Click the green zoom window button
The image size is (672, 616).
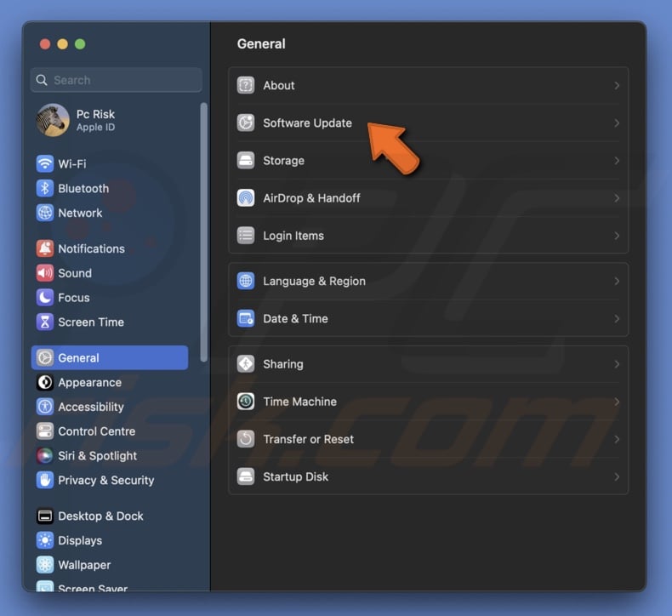pos(80,44)
